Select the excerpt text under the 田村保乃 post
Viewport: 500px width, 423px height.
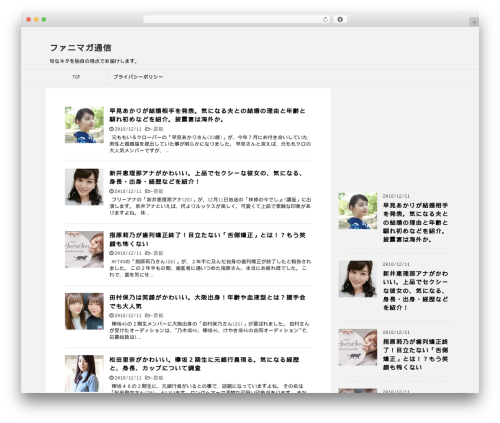coord(210,331)
